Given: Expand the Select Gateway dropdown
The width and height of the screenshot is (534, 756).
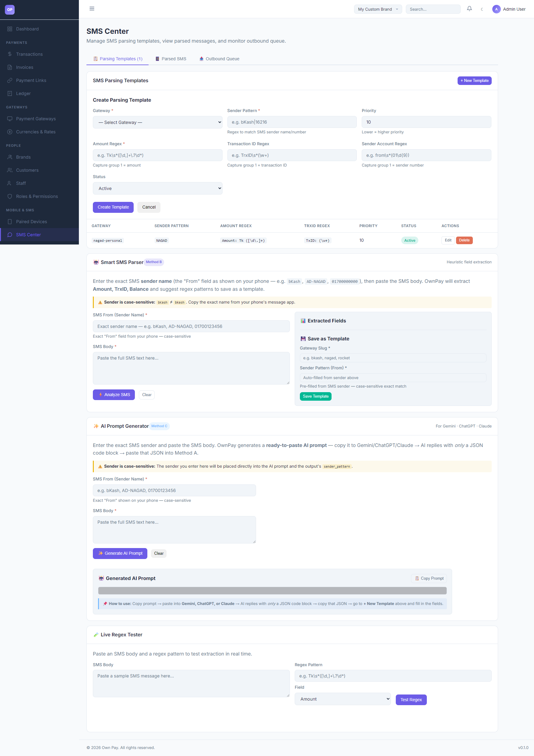Looking at the screenshot, I should (157, 122).
